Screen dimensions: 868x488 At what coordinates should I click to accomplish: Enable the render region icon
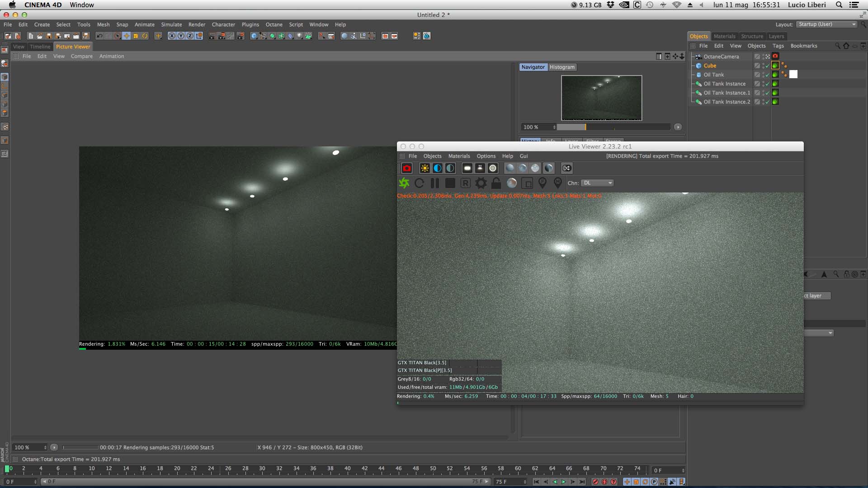click(x=527, y=183)
